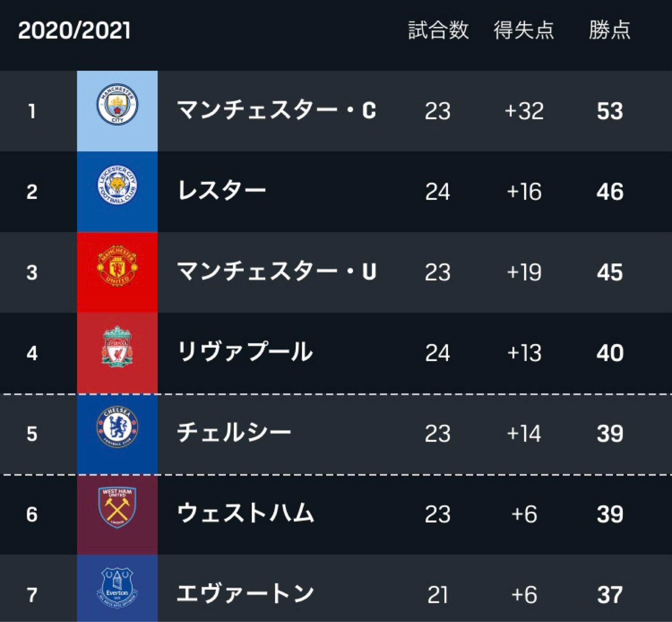Open team page for リヴァプール
Image resolution: width=672 pixels, height=622 pixels.
pyautogui.click(x=245, y=352)
